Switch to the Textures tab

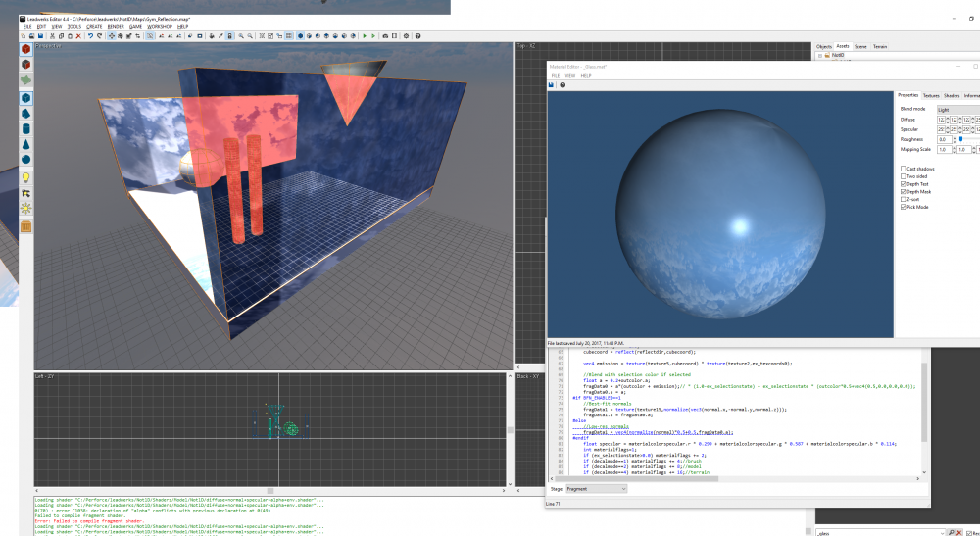click(x=931, y=95)
